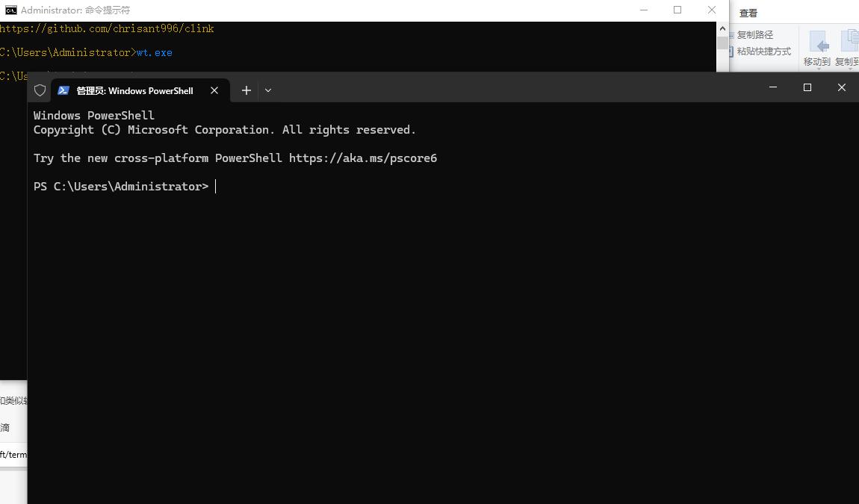Switch to the 查看 (View) ribbon tab

pyautogui.click(x=748, y=13)
